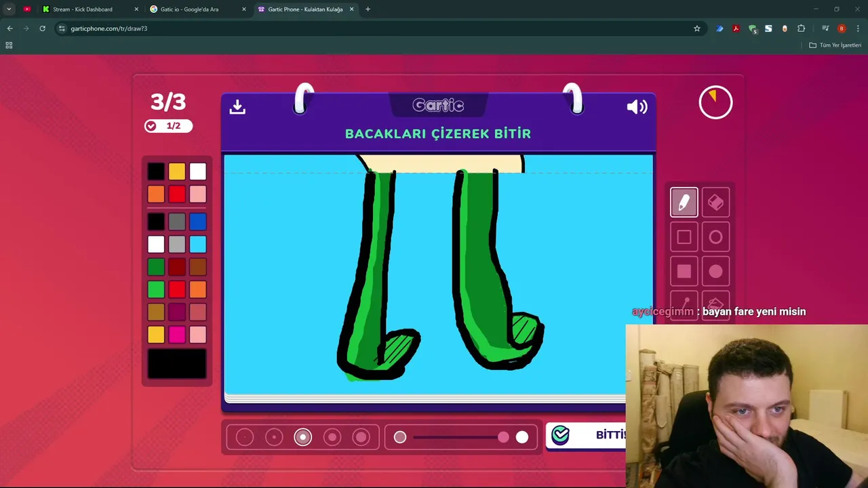Screen dimensions: 868x488
Task: Choose the smallest brush size
Action: 245,437
